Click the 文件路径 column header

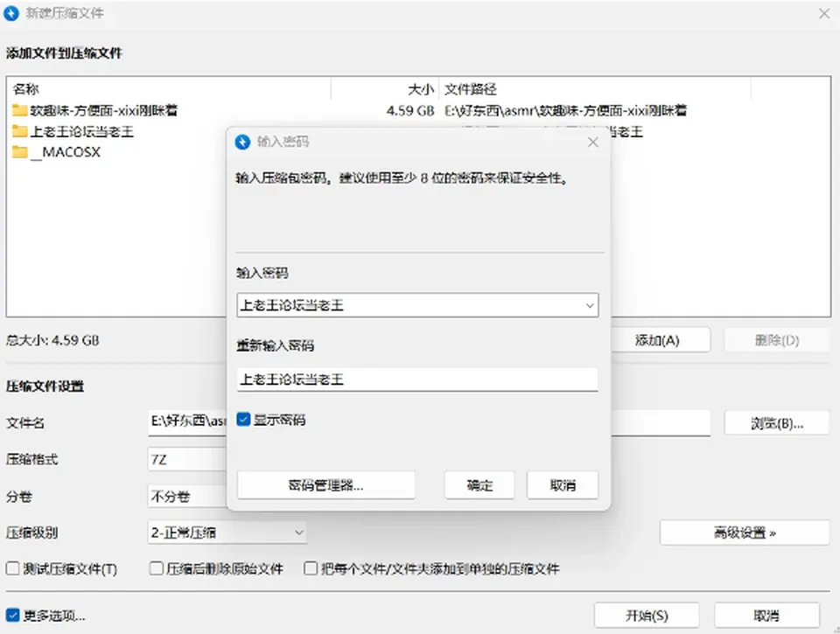pyautogui.click(x=595, y=89)
